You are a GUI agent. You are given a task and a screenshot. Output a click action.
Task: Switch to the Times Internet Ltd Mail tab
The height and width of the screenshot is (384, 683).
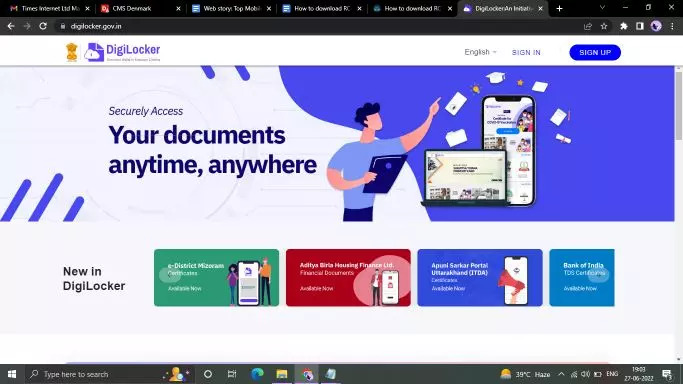[x=51, y=8]
